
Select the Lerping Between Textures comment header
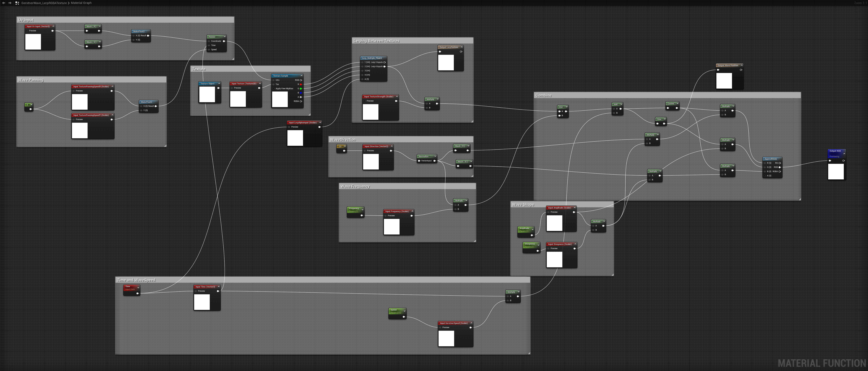412,41
